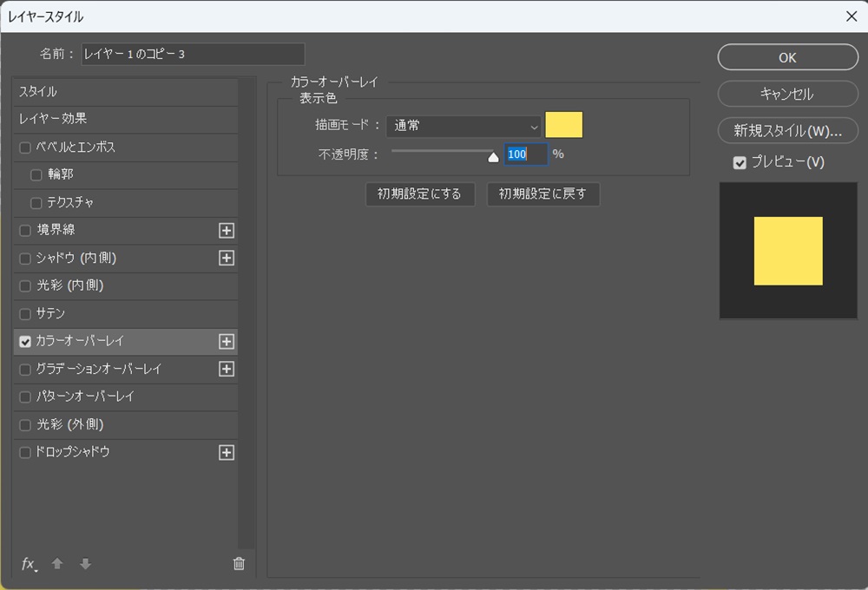This screenshot has height=590, width=868.
Task: Enable the ベベルとエンボス checkbox
Action: [x=25, y=147]
